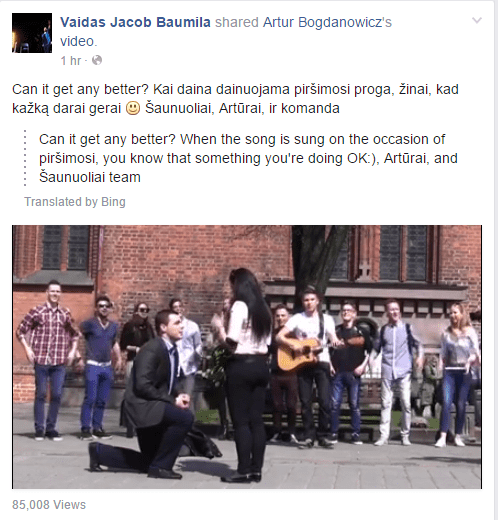Click the blonde woman at the video's right edge
498x520 pixels.
[x=457, y=373]
